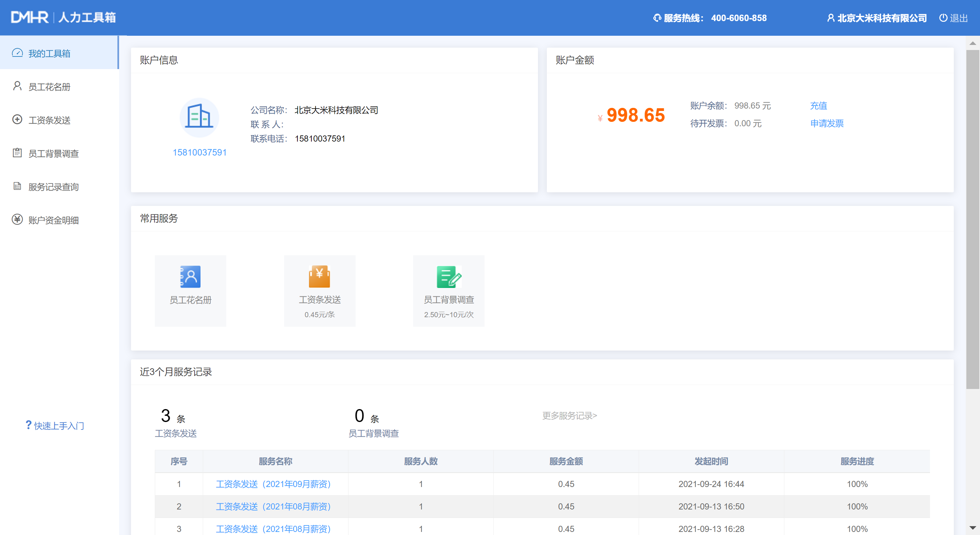Click the 北京大米科技有限公司 header account name
Viewport: 980px width, 535px height.
point(882,18)
